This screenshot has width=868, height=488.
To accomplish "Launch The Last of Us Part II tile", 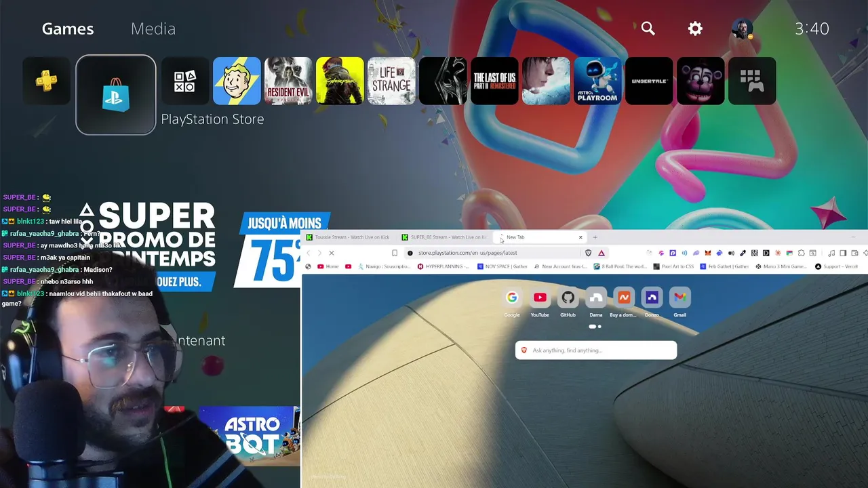I will coord(494,81).
